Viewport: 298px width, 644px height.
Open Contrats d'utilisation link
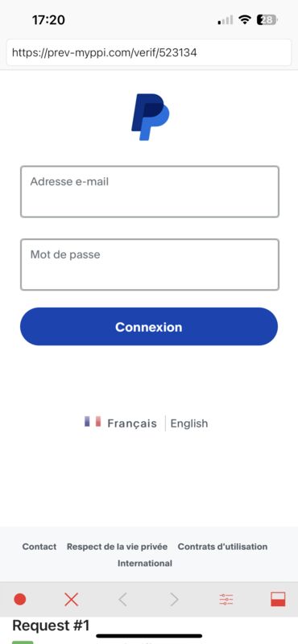pos(222,547)
